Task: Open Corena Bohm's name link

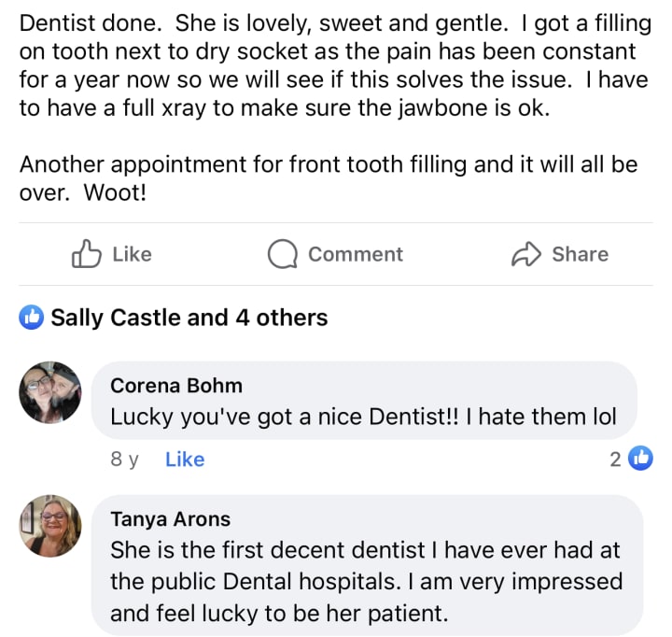Action: pyautogui.click(x=175, y=385)
